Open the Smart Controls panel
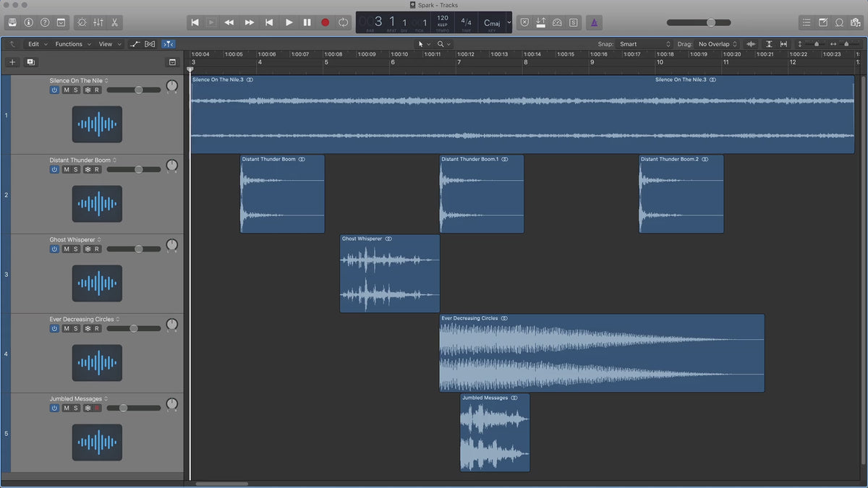Image resolution: width=868 pixels, height=488 pixels. (81, 22)
